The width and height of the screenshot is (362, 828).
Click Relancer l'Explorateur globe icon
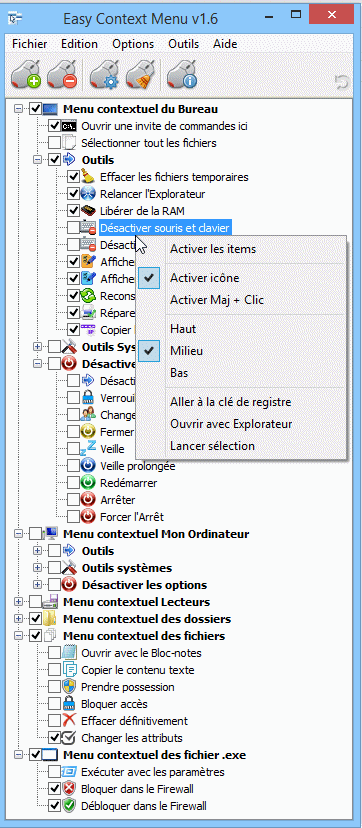click(88, 194)
